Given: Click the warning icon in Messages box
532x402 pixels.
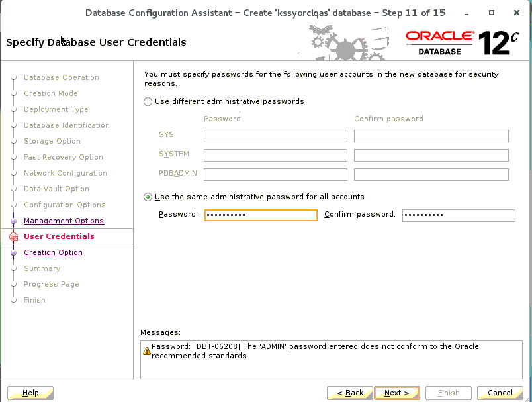Looking at the screenshot, I should (147, 351).
